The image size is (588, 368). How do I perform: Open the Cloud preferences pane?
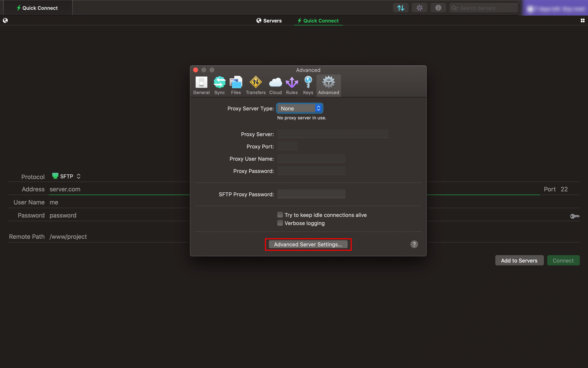tap(275, 85)
